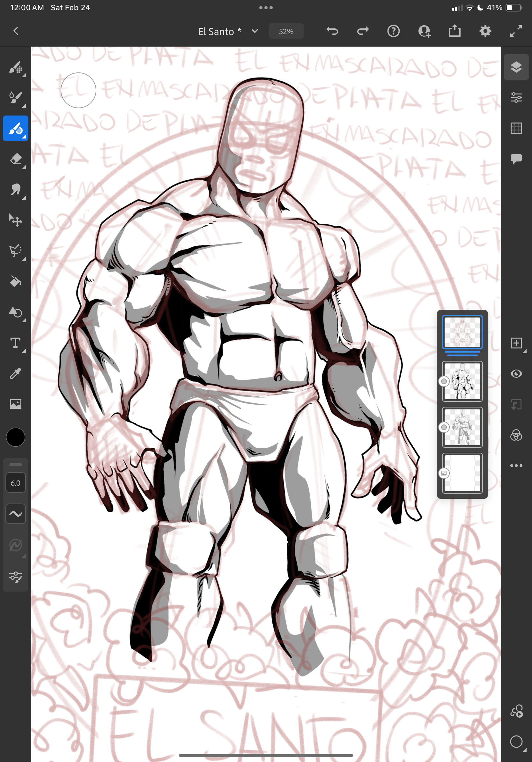Screen dimensions: 532x762
Task: Open the brush settings sliders
Action: (x=16, y=577)
